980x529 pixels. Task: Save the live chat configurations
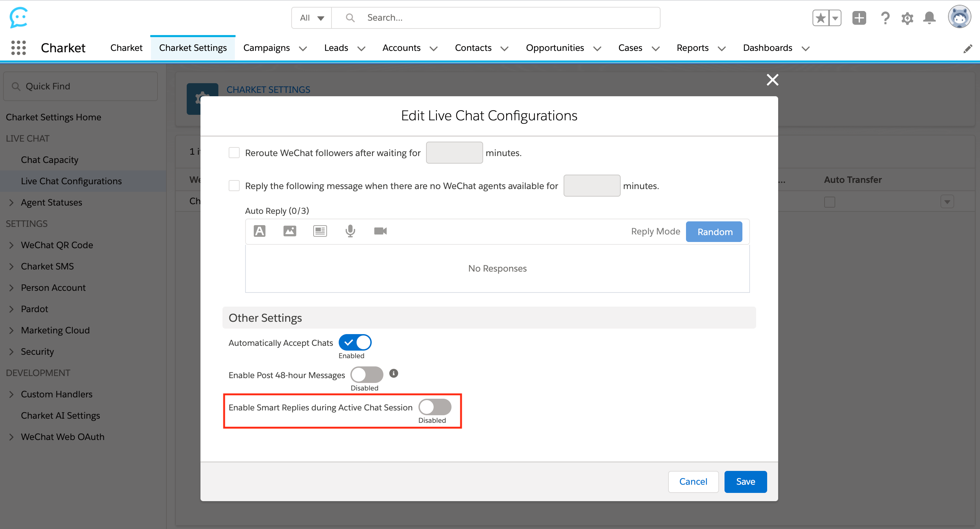745,482
